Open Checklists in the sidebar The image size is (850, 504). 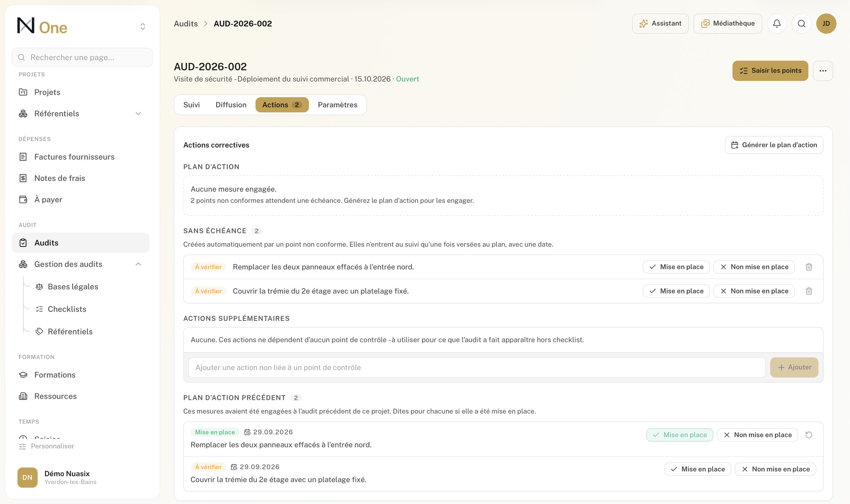67,309
